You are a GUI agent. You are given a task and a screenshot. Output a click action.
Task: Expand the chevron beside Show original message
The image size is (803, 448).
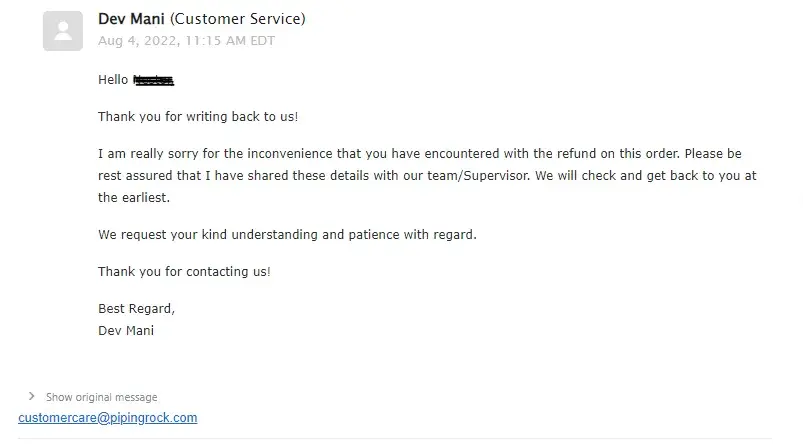tap(33, 397)
